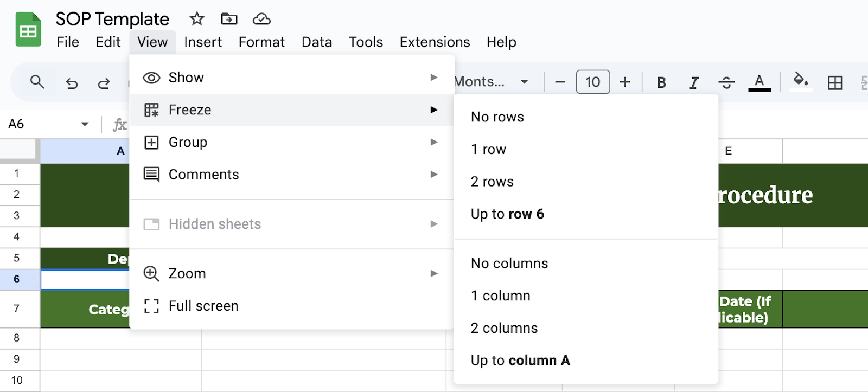Open the borders grid icon
This screenshot has height=392, width=868.
click(x=835, y=82)
